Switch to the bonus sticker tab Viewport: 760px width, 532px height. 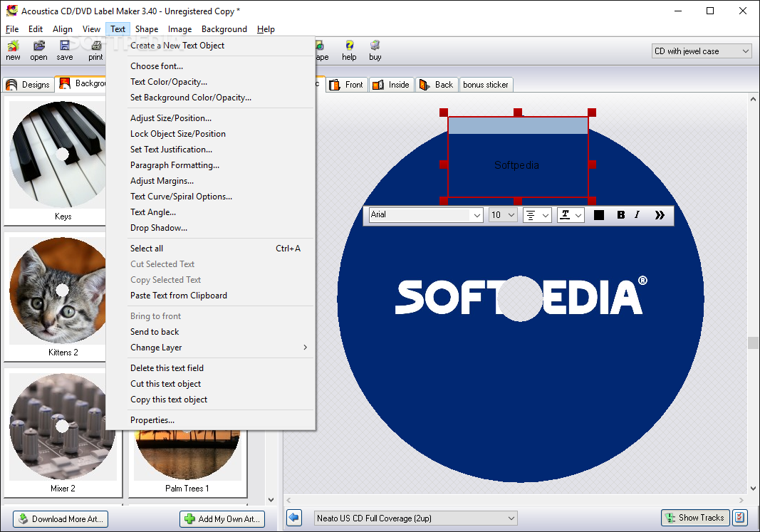(486, 85)
